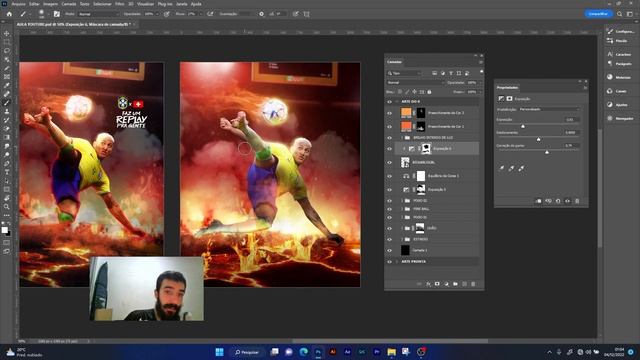Adjust the Deslocamento slider handle

coord(538,140)
